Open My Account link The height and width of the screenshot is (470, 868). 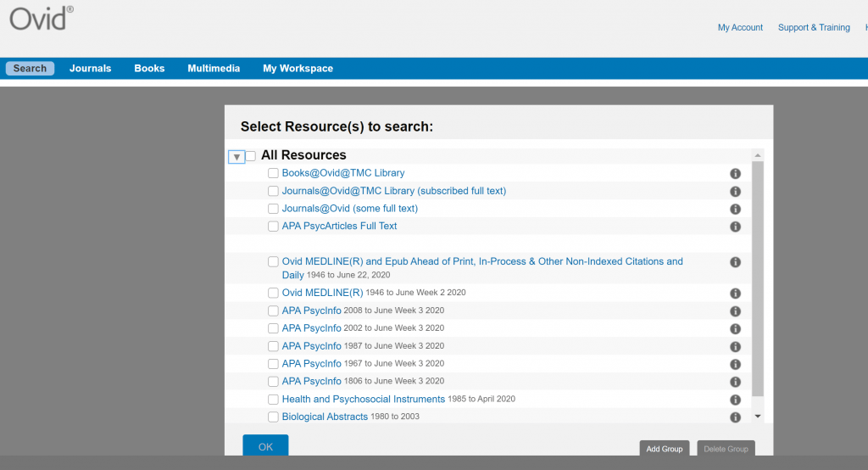point(740,28)
